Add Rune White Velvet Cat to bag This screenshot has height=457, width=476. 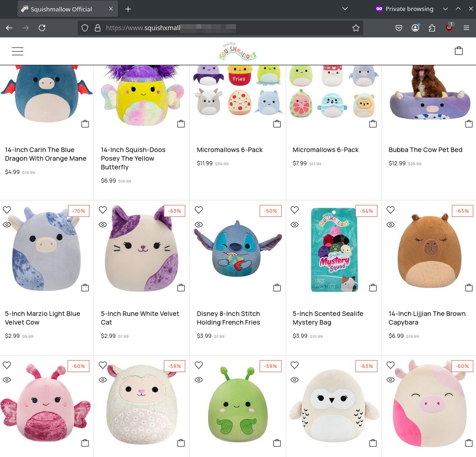click(181, 288)
